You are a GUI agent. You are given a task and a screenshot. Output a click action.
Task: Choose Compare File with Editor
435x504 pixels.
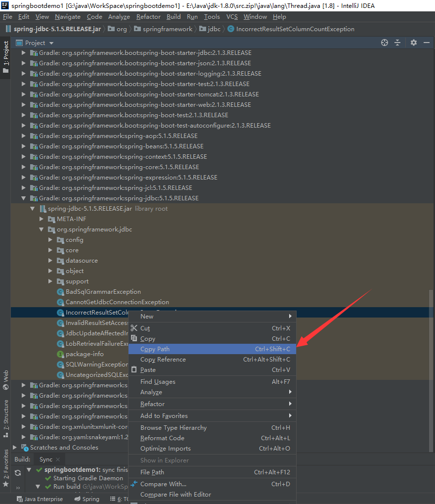[x=212, y=495]
